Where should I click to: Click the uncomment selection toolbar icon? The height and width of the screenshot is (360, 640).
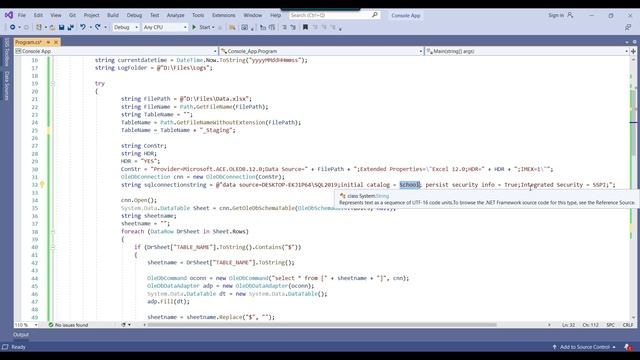pyautogui.click(x=293, y=27)
